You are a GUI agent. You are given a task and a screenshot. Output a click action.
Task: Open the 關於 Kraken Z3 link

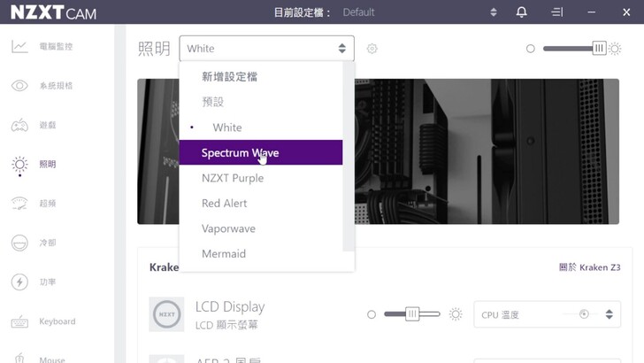[x=589, y=267]
